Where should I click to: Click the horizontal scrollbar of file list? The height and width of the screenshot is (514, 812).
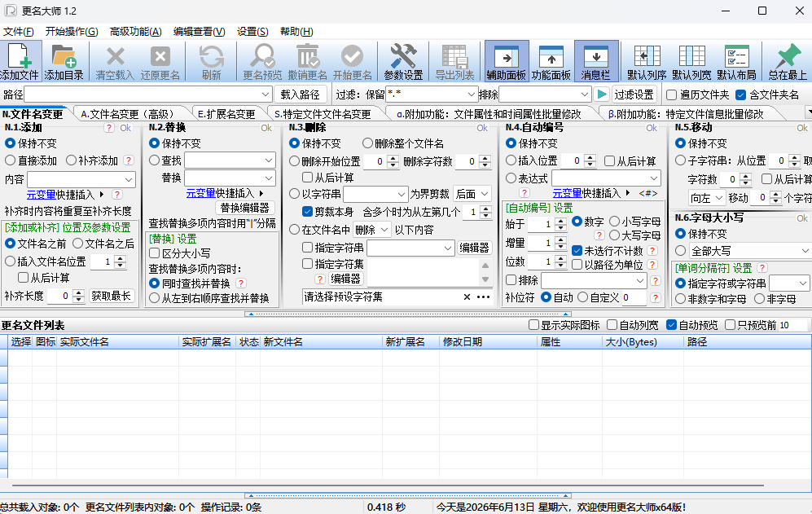[388, 485]
